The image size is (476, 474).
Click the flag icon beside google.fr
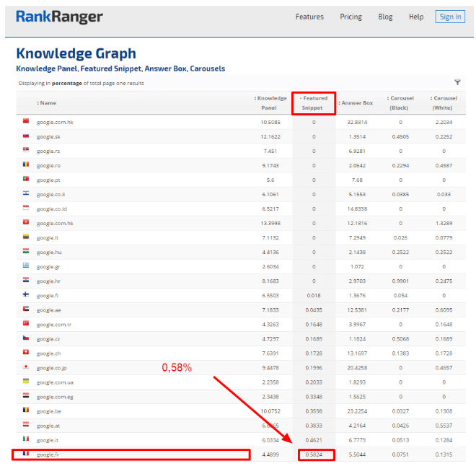[26, 454]
